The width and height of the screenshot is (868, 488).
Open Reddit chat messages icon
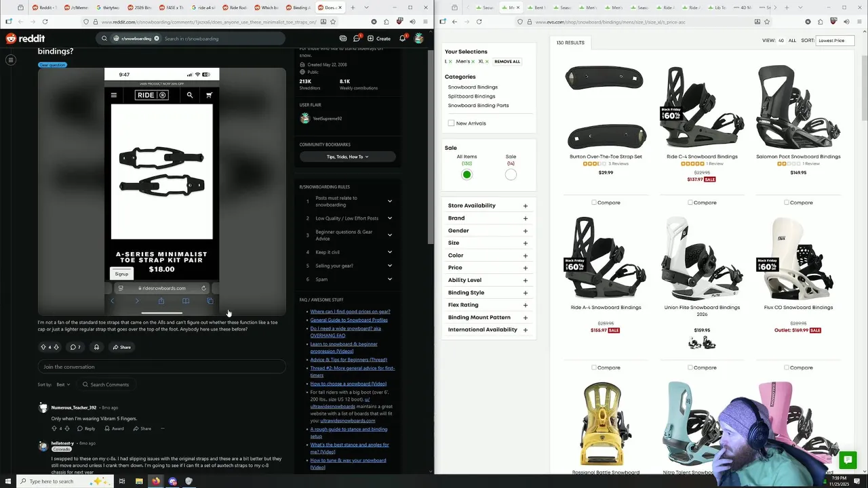(357, 39)
